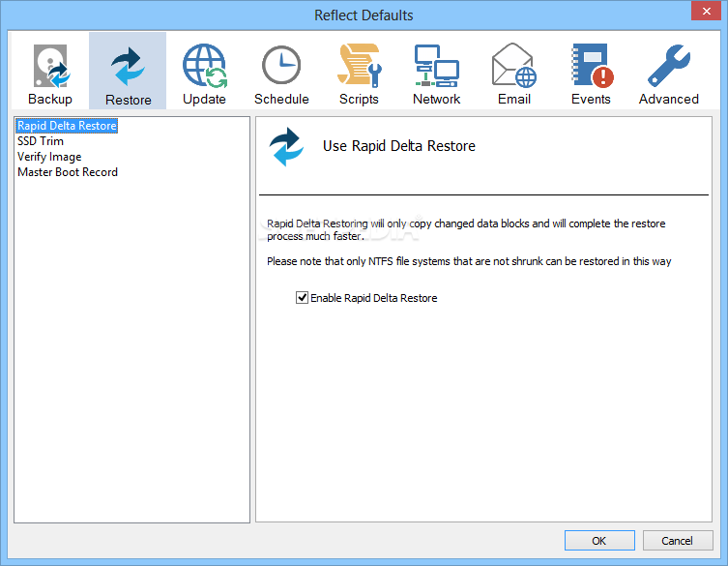Viewport: 728px width, 566px height.
Task: Close the Reflect Defaults window
Action: [706, 11]
